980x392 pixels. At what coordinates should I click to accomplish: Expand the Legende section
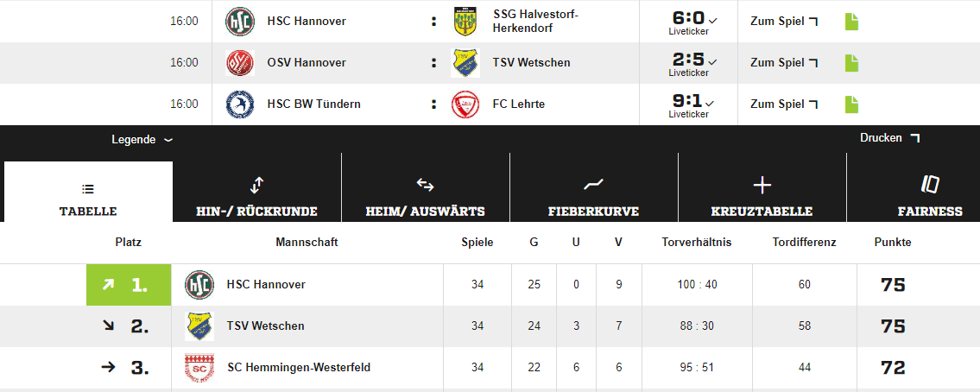(142, 140)
